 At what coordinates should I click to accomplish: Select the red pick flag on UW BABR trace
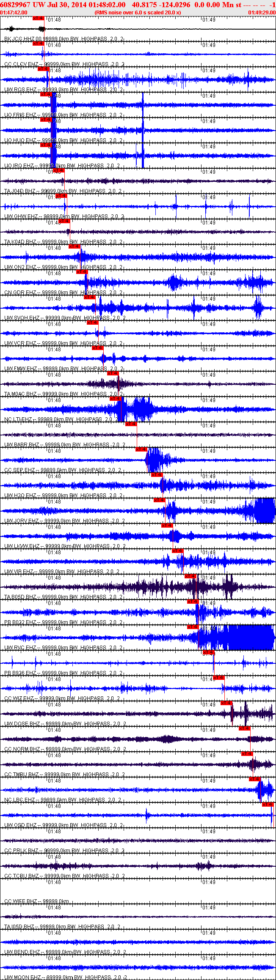(x=130, y=424)
